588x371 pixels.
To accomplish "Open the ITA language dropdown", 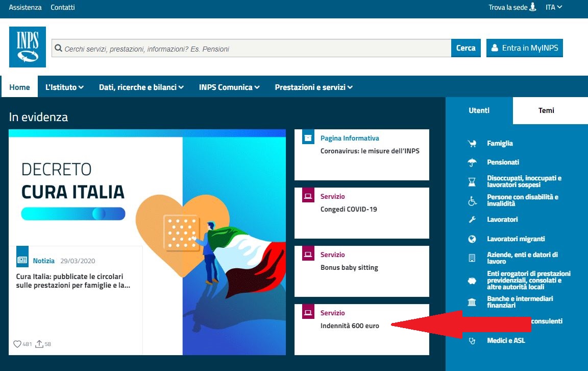I will [553, 7].
